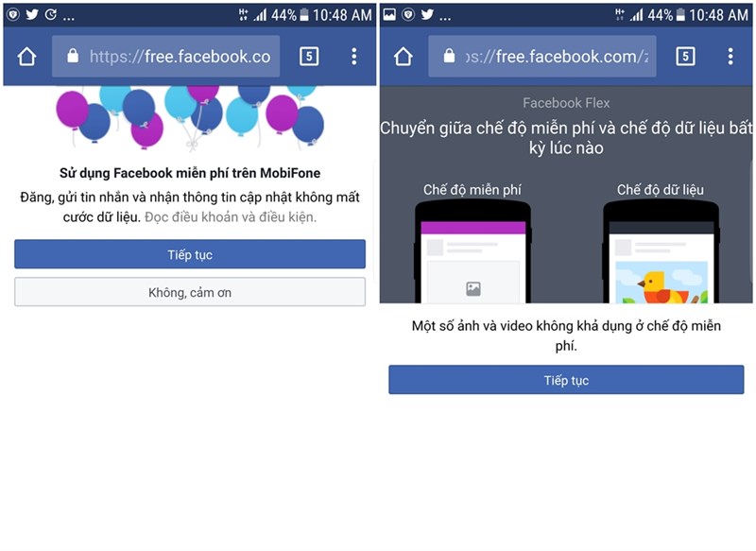The width and height of the screenshot is (756, 551).
Task: Tap the picture notification icon in right status bar
Action: (x=389, y=14)
